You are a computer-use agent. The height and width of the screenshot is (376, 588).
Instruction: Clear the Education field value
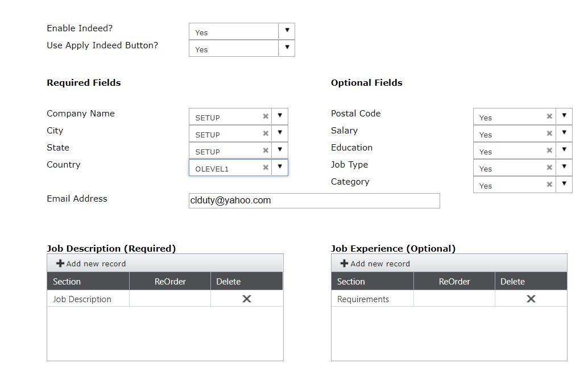[549, 151]
